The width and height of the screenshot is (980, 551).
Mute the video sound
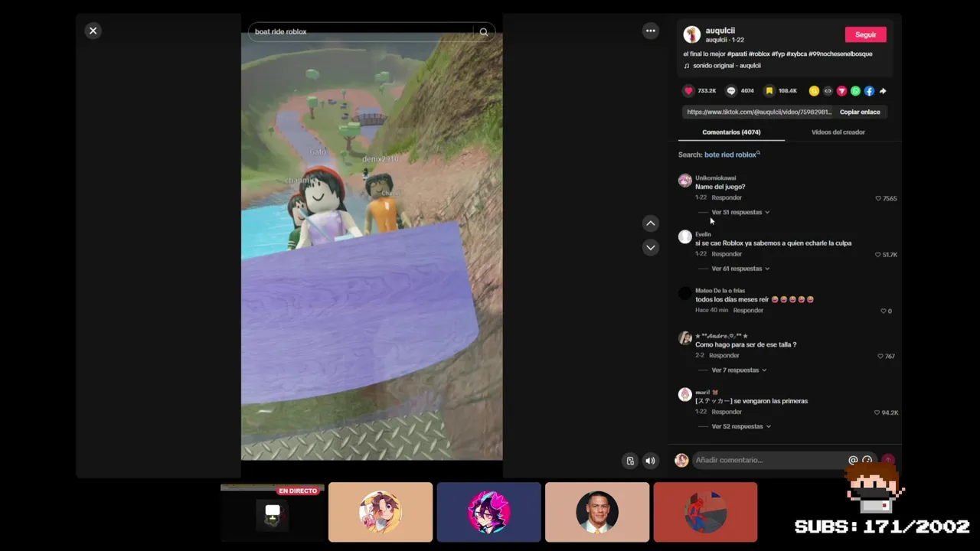[650, 461]
